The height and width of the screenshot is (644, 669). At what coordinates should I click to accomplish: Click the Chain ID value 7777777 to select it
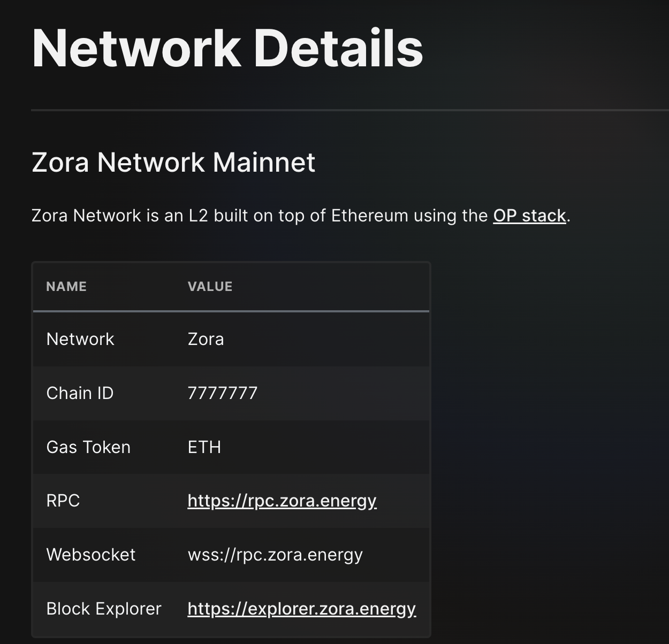tap(222, 393)
